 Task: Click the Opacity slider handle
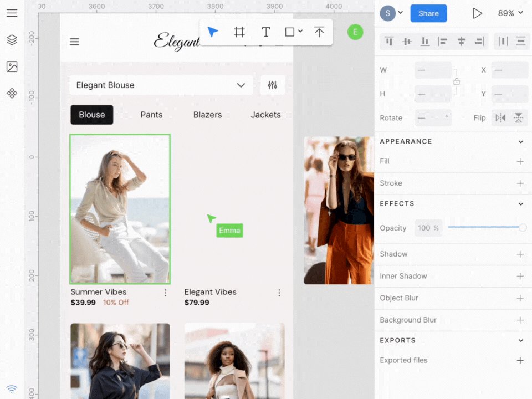[523, 228]
